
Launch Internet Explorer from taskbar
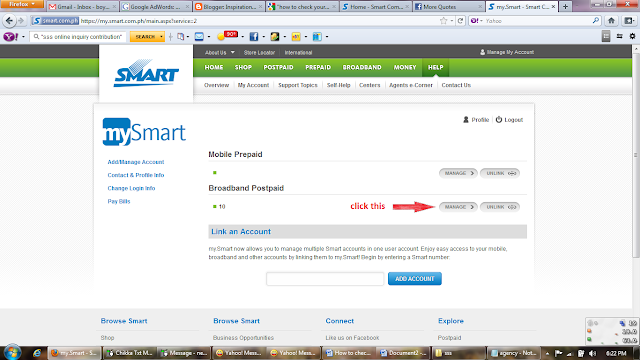(x=37, y=353)
